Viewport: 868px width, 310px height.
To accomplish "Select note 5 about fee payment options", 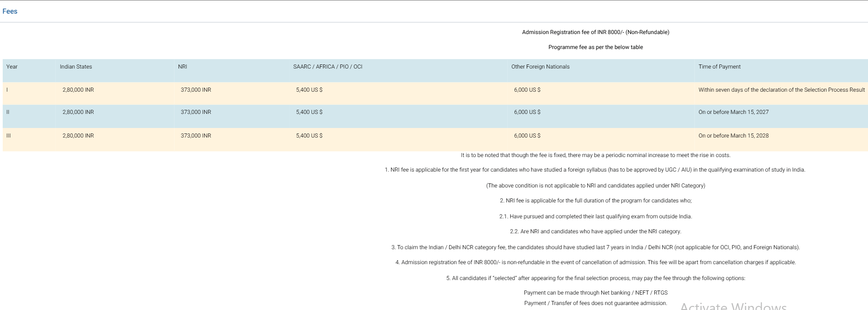I will coord(596,278).
